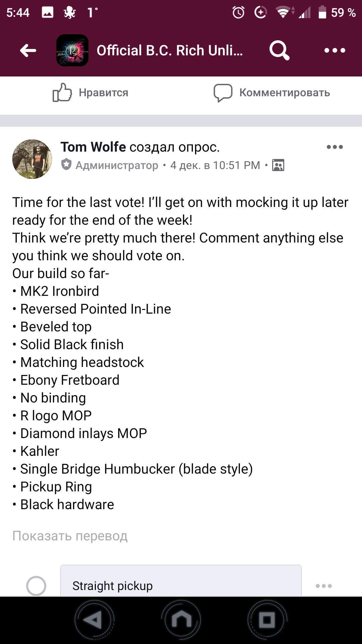Viewport: 362px width, 644px height.
Task: Tap the Комментировать speech bubble icon
Action: coord(223,93)
